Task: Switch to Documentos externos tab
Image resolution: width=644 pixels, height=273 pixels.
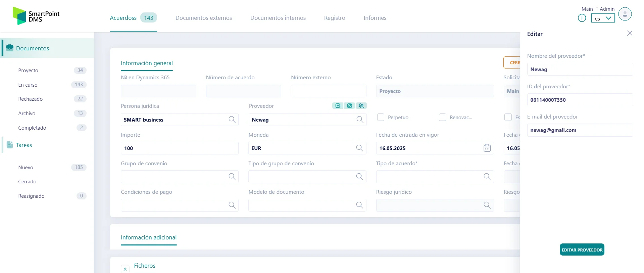Action: (x=203, y=18)
